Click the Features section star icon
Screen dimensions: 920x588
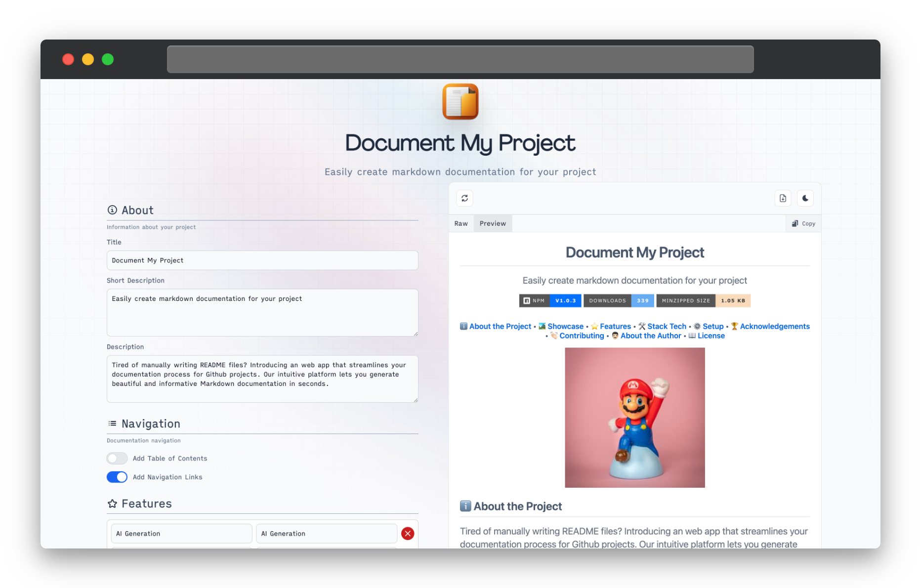tap(112, 504)
